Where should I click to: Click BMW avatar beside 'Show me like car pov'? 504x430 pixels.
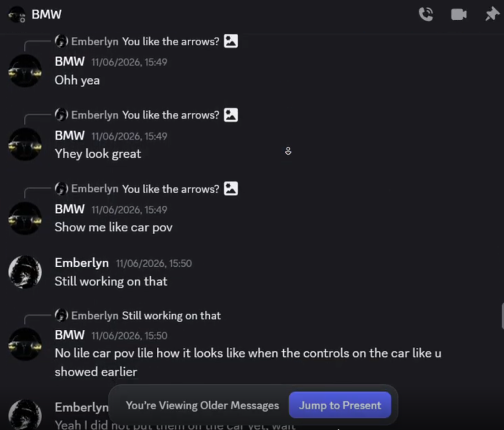pyautogui.click(x=25, y=218)
